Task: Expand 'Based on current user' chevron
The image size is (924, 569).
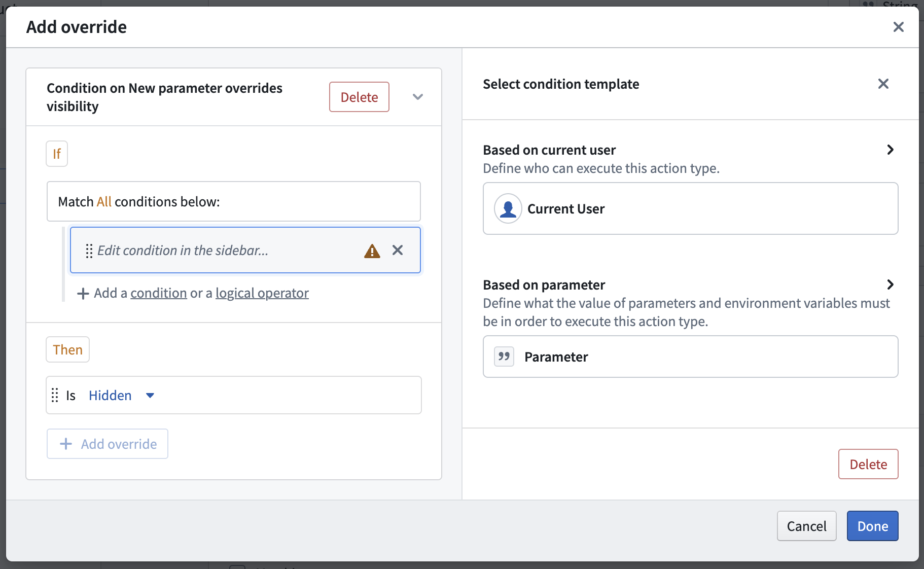Action: coord(890,150)
